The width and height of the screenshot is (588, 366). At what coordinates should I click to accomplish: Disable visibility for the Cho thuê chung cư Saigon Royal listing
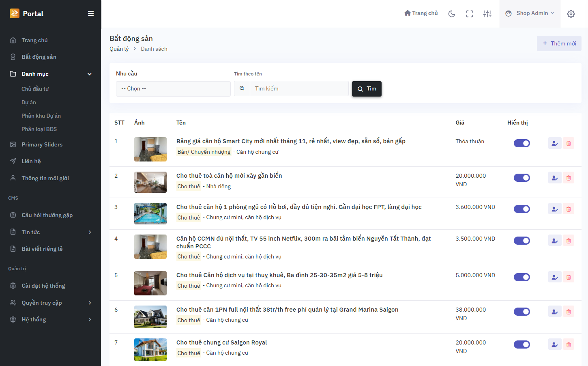click(x=522, y=344)
